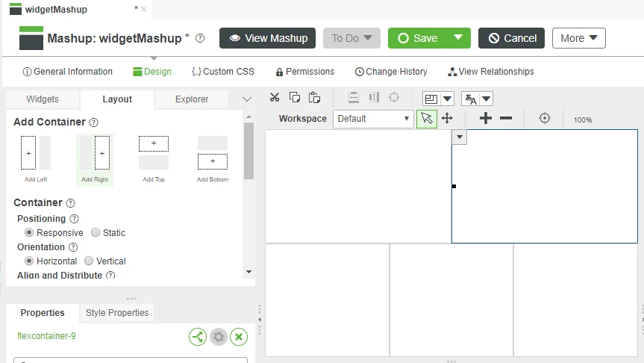Screen dimensions: 644x363
Task: Open the Properties tab
Action: pos(43,313)
